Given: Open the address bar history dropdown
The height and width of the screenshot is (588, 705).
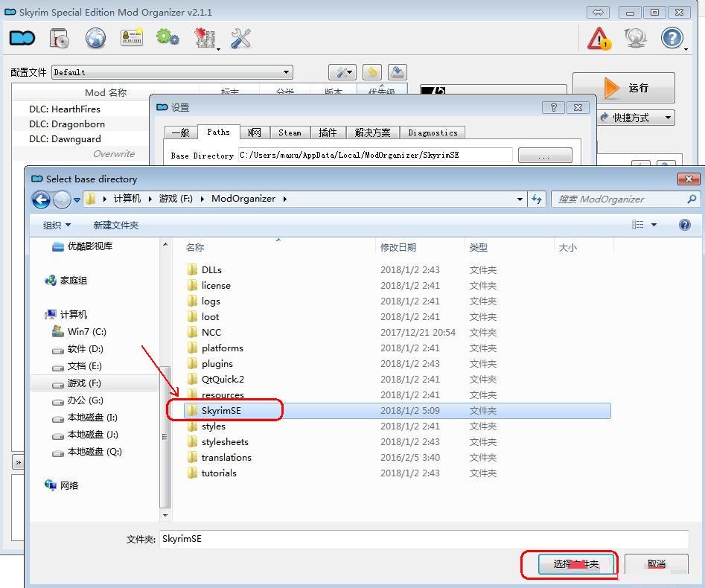Looking at the screenshot, I should click(x=520, y=199).
